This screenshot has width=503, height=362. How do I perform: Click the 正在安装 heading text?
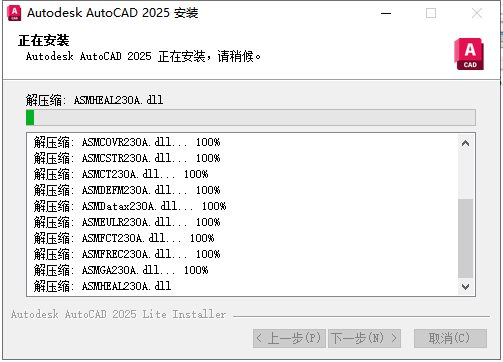coord(44,41)
